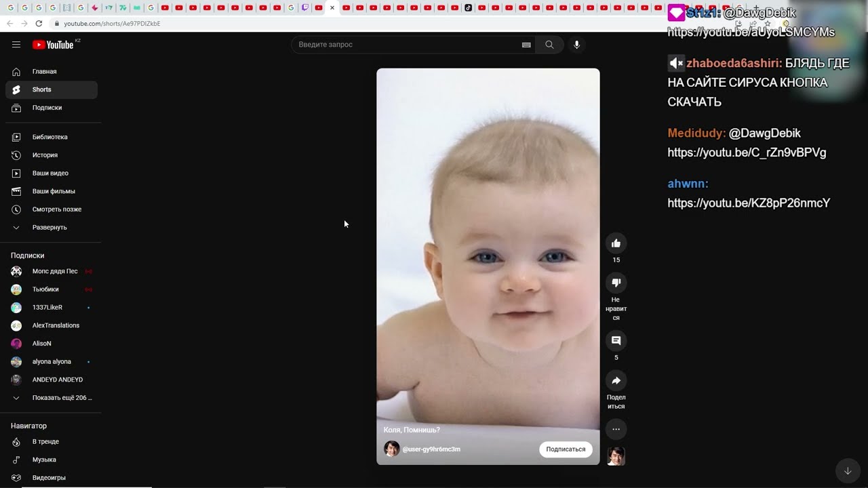Open Музыка in Навигатор
868x488 pixels.
point(52,460)
